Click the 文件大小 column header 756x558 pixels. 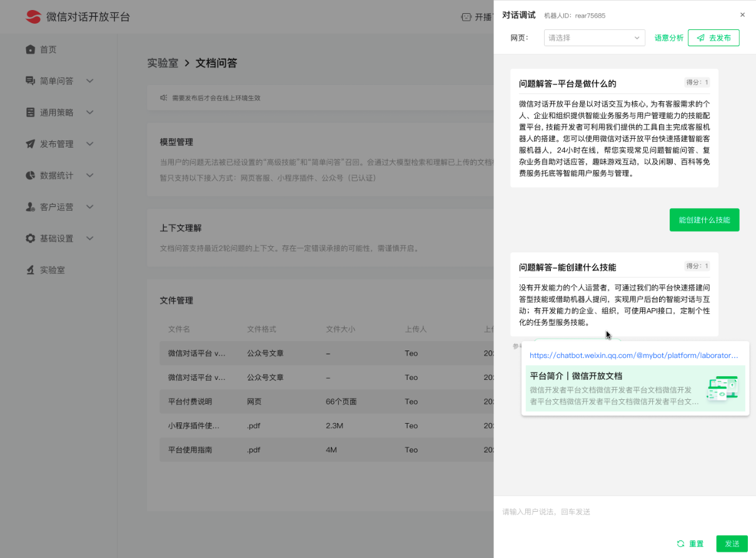pos(341,329)
